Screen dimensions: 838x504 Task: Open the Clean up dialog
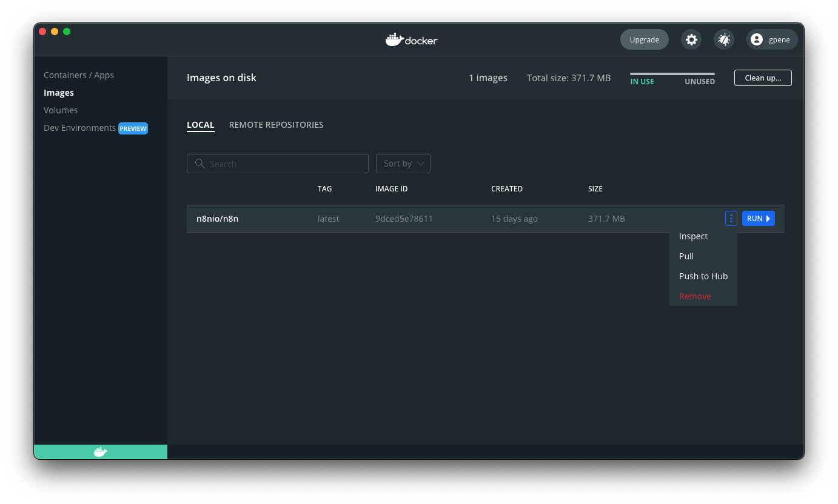763,78
